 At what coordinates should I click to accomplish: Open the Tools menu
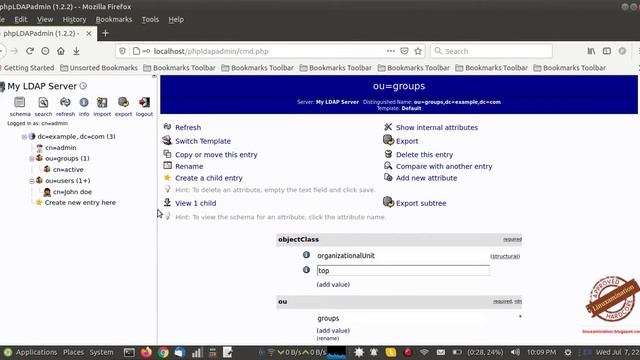coord(150,20)
